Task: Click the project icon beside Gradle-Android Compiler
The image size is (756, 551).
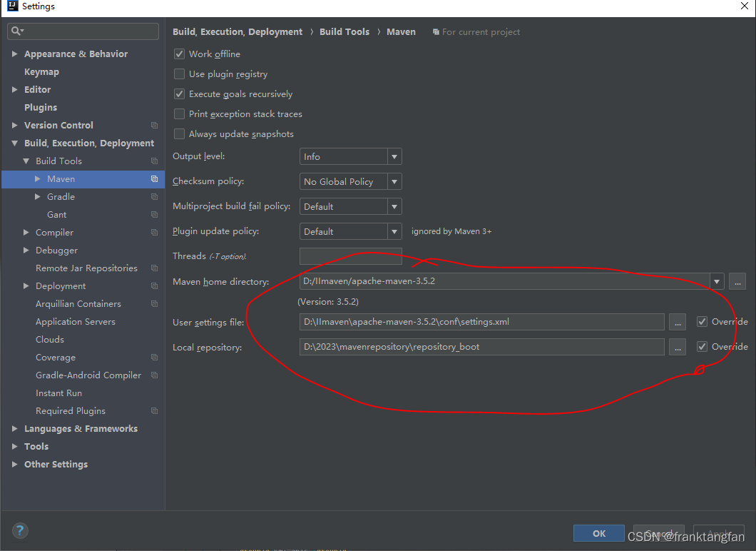Action: (154, 375)
